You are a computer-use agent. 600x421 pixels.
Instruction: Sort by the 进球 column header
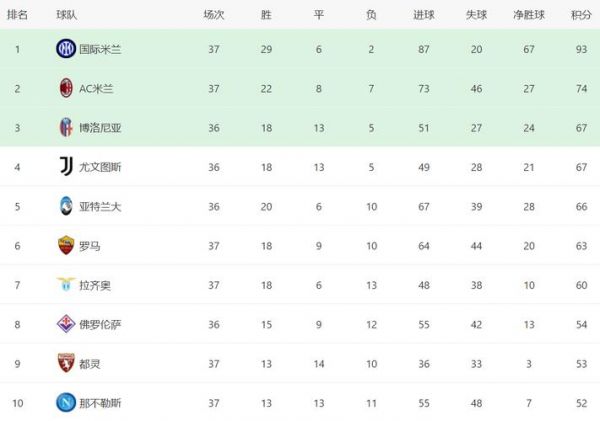point(424,15)
